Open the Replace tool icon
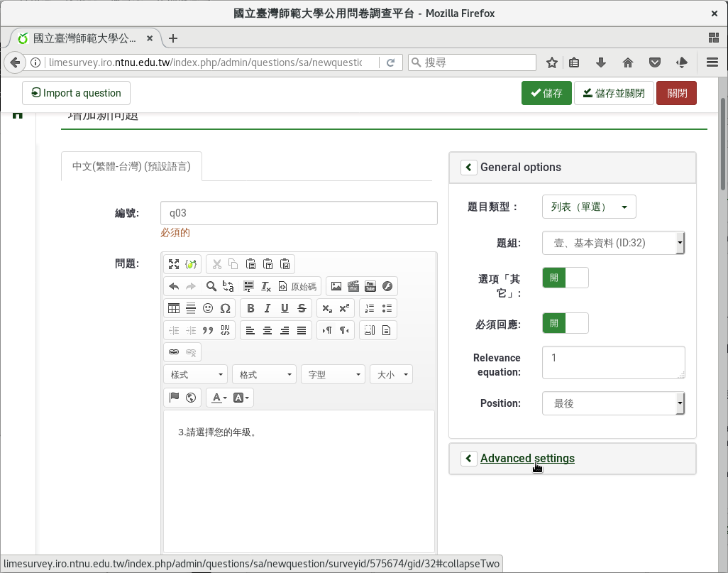The width and height of the screenshot is (728, 573). pos(228,286)
